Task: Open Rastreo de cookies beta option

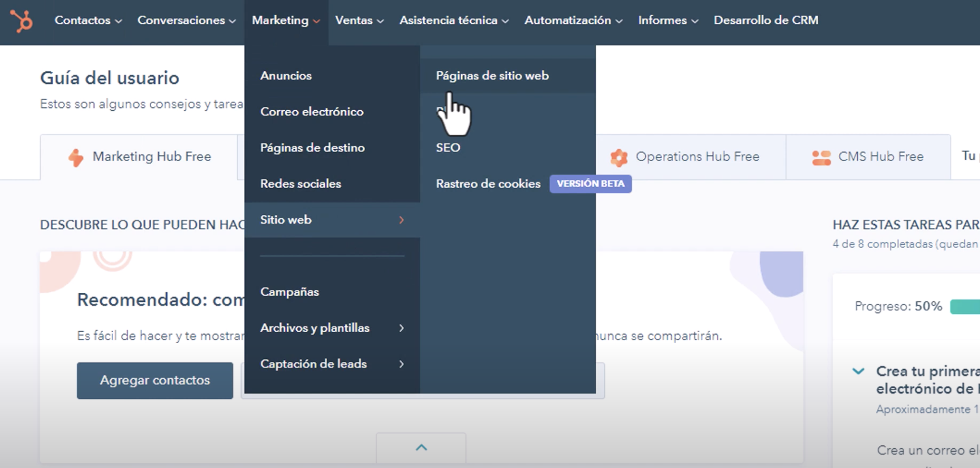Action: coord(488,184)
